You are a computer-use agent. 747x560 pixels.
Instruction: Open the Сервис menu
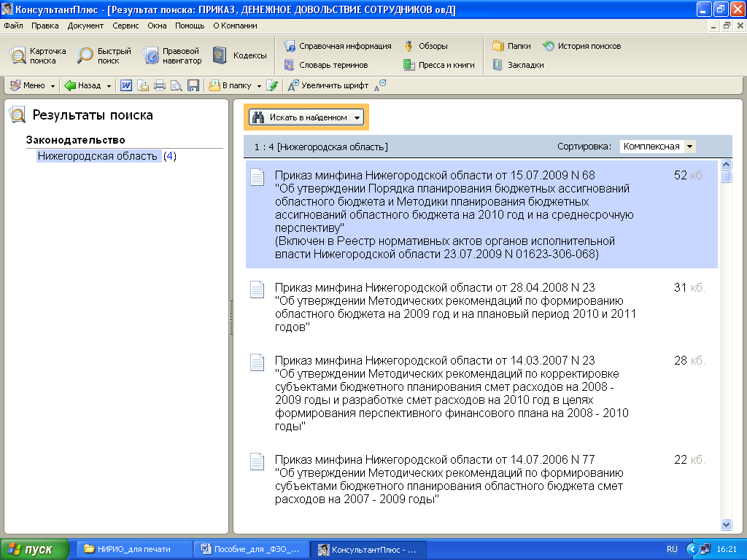pyautogui.click(x=125, y=26)
